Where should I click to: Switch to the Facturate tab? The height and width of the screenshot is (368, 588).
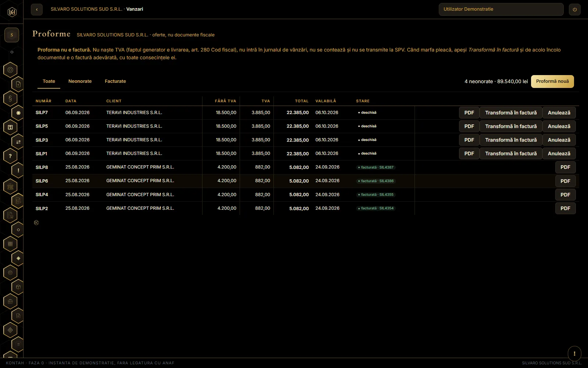pos(115,81)
